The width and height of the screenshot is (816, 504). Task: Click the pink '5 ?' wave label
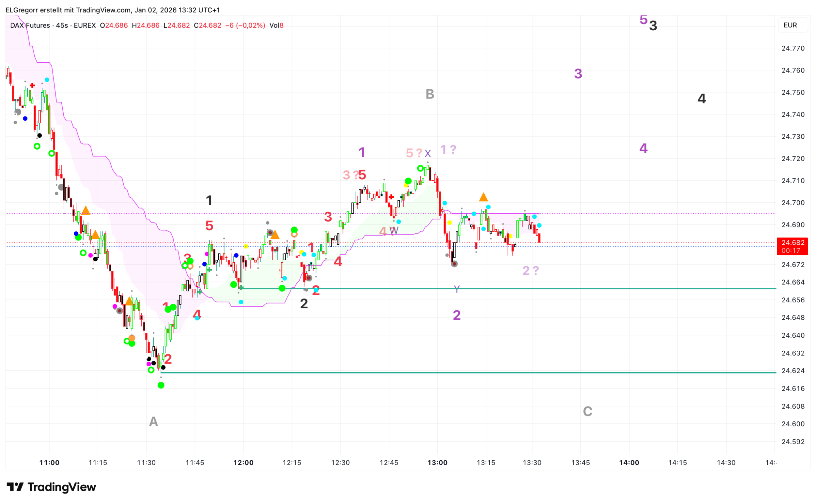[x=414, y=153]
